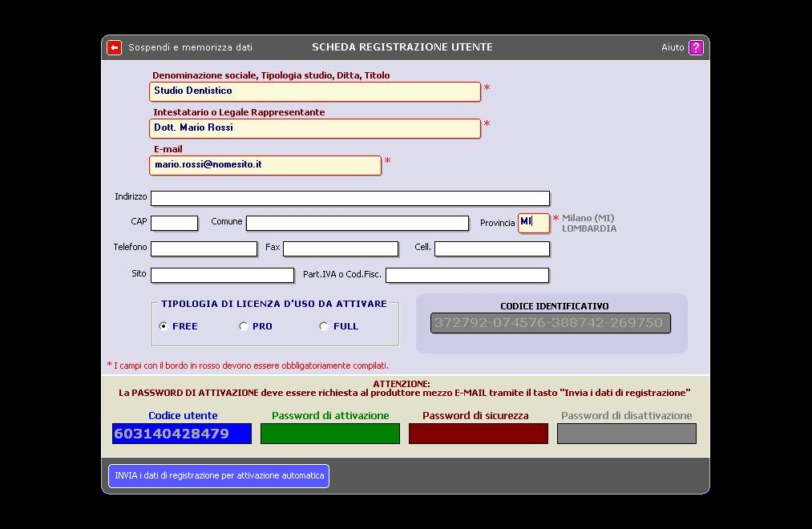The image size is (812, 529).
Task: Click TIPOLOGIA DI LICENZA D'USO DA ATTIVARE heading
Action: pos(274,304)
